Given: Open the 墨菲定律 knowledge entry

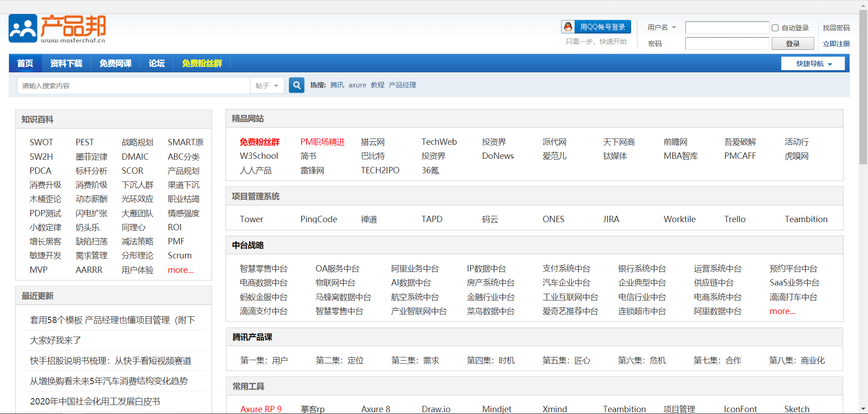Looking at the screenshot, I should [91, 157].
